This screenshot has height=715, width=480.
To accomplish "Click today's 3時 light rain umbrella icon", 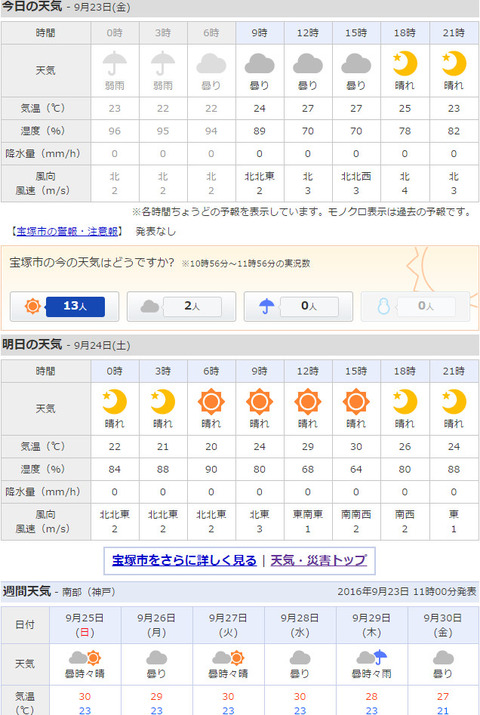I will click(163, 63).
